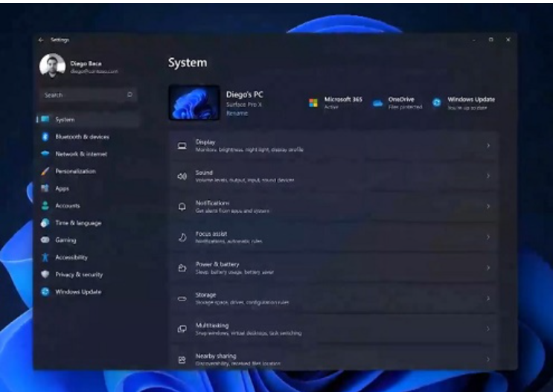
Task: Click the Accounts person icon
Action: coord(45,205)
